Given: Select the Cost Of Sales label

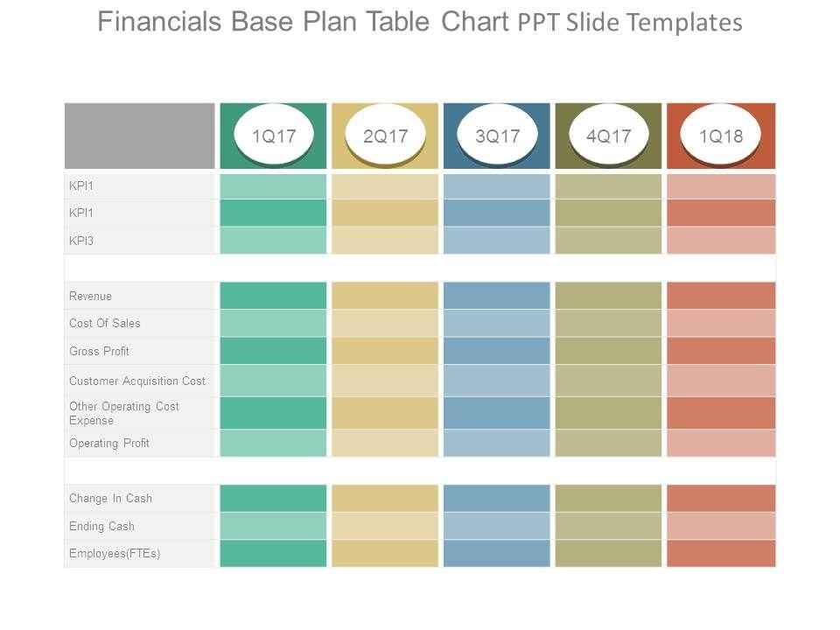Looking at the screenshot, I should [x=105, y=324].
